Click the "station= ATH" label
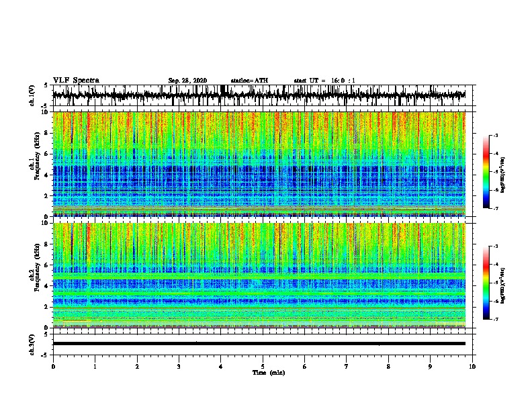Image resolution: width=532 pixels, height=411 pixels. [249, 81]
